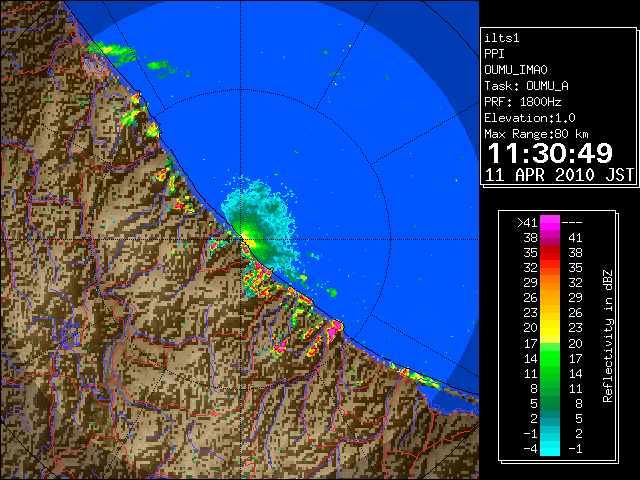This screenshot has width=640, height=480.
Task: Click the '>41' legend label
Action: [x=527, y=222]
